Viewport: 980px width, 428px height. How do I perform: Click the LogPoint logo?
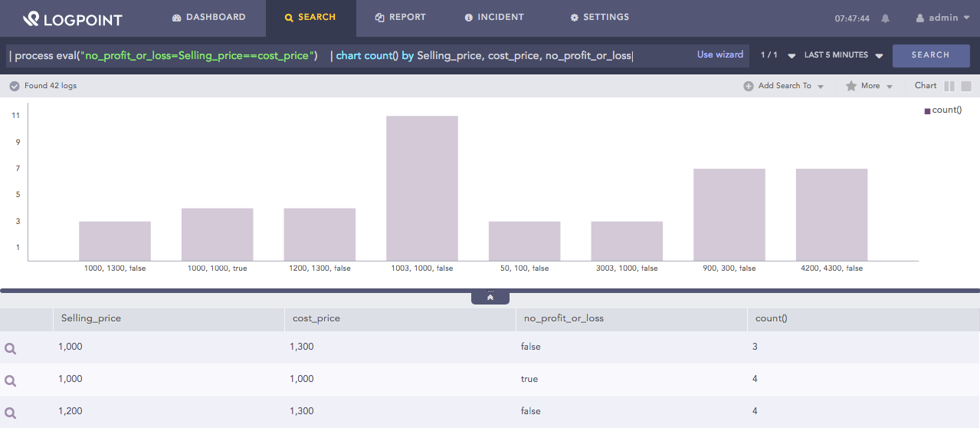[72, 19]
